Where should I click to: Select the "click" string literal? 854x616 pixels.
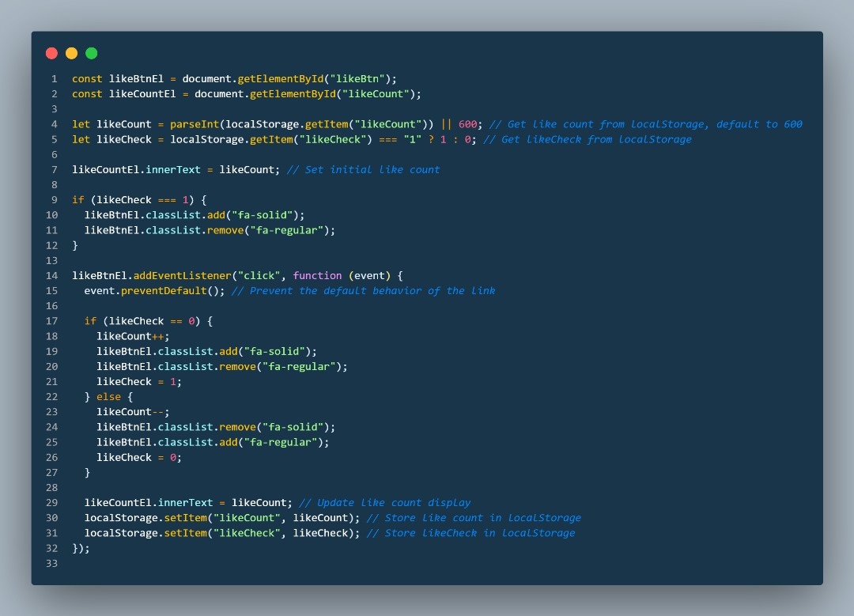pos(259,276)
